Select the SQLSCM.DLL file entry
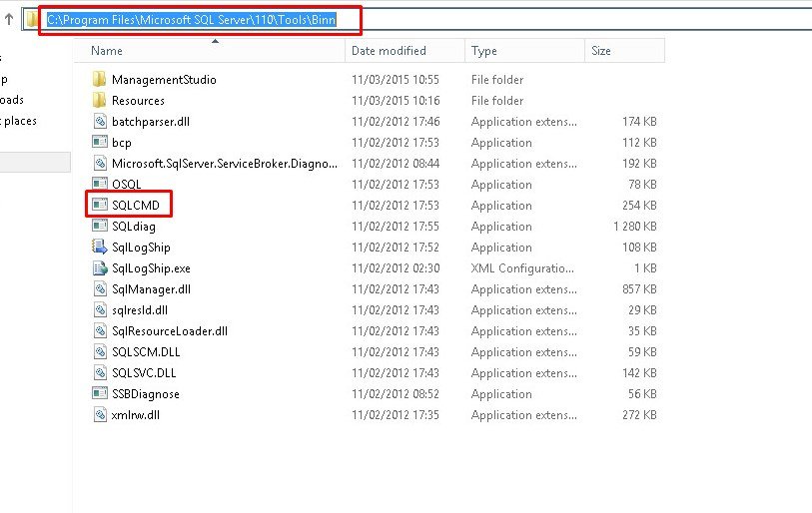The image size is (812, 513). pos(146,352)
